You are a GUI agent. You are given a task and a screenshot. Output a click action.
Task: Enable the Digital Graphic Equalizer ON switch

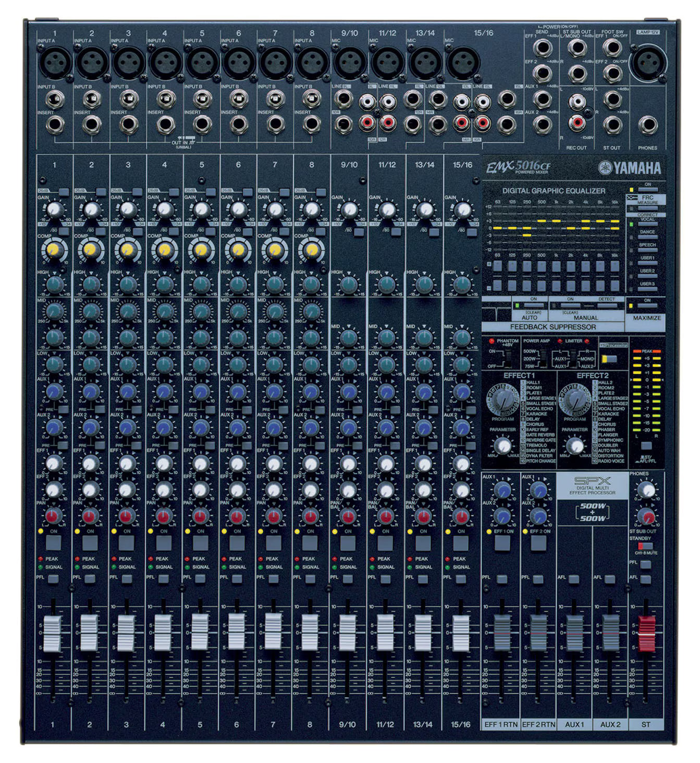point(647,189)
